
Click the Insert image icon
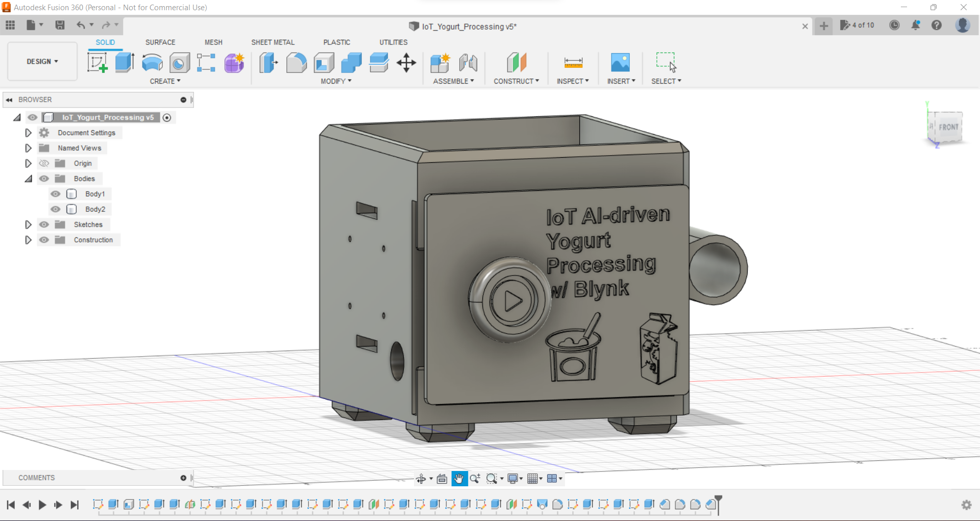[621, 63]
